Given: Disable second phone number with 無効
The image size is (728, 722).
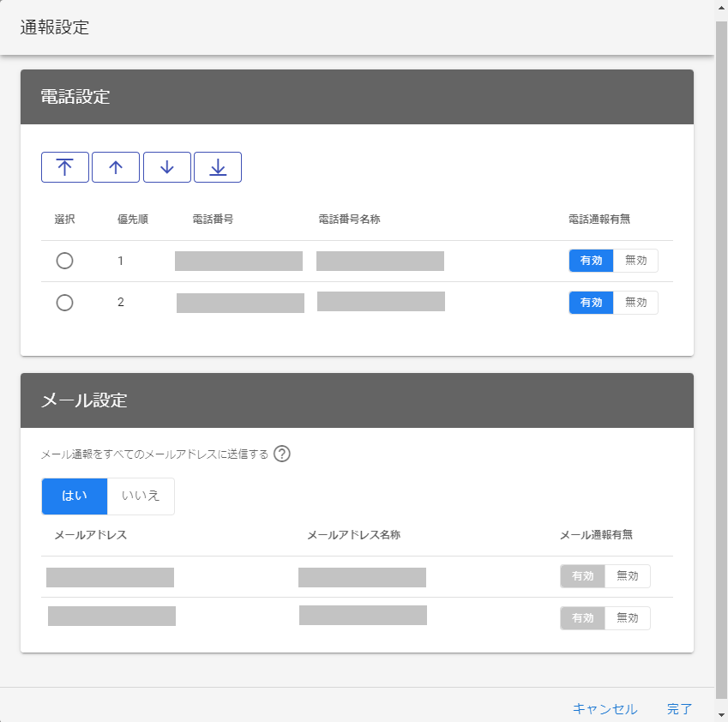Looking at the screenshot, I should click(635, 303).
